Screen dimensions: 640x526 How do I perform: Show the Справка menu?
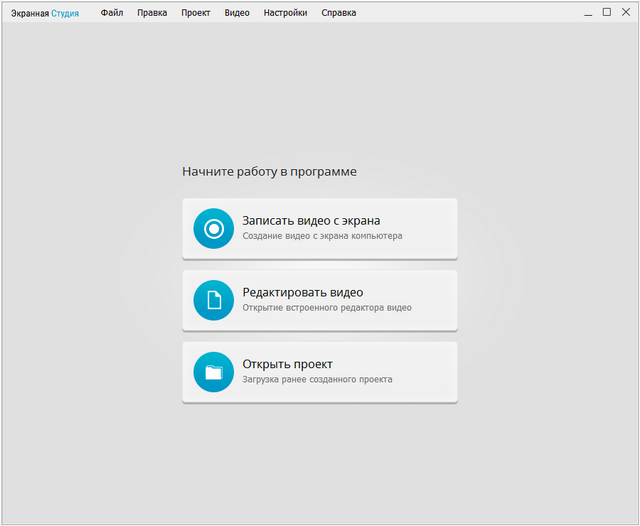338,13
